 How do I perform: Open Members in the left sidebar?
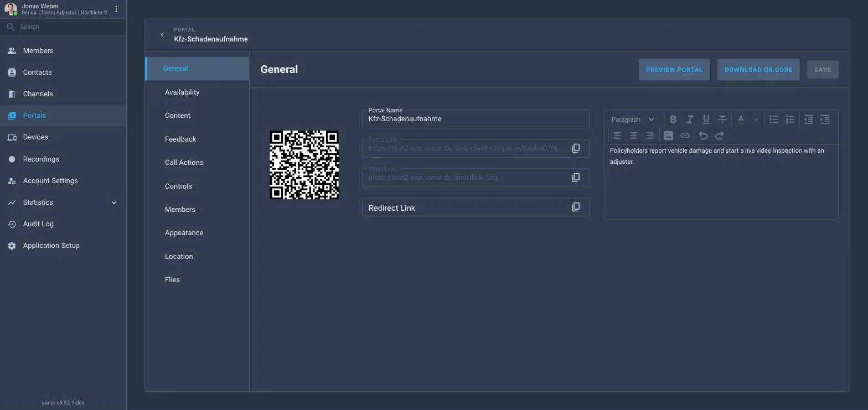click(x=63, y=51)
